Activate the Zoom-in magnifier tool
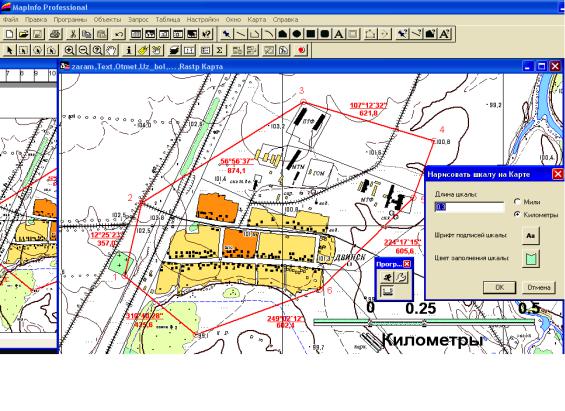The image size is (565, 411). (70, 50)
